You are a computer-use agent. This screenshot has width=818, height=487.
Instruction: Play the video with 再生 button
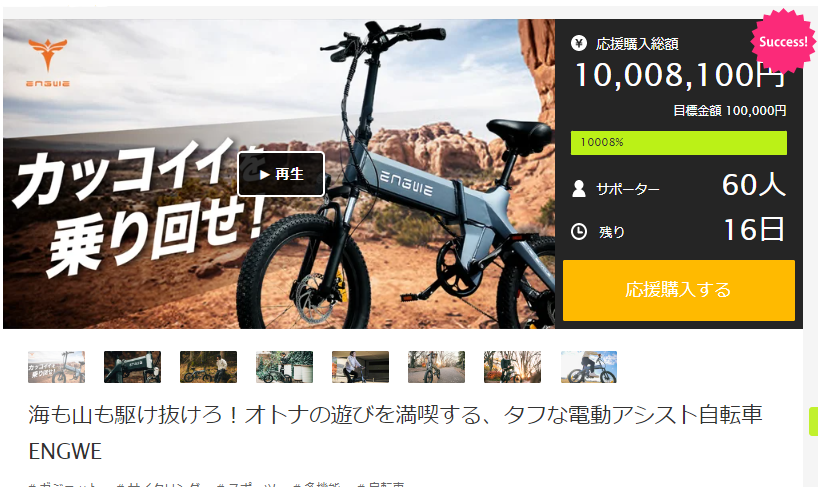(281, 174)
